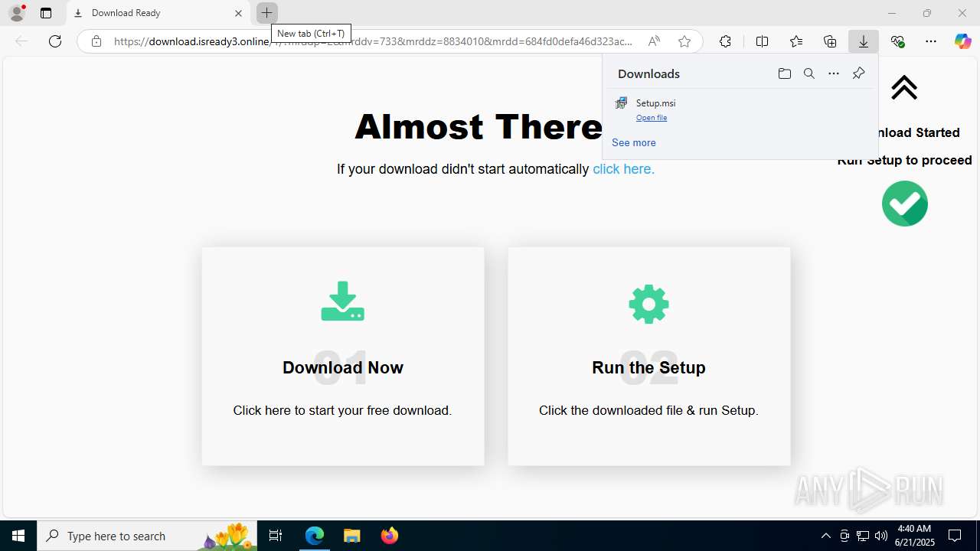Click the double up-arrow icon
980x551 pixels.
(x=904, y=87)
